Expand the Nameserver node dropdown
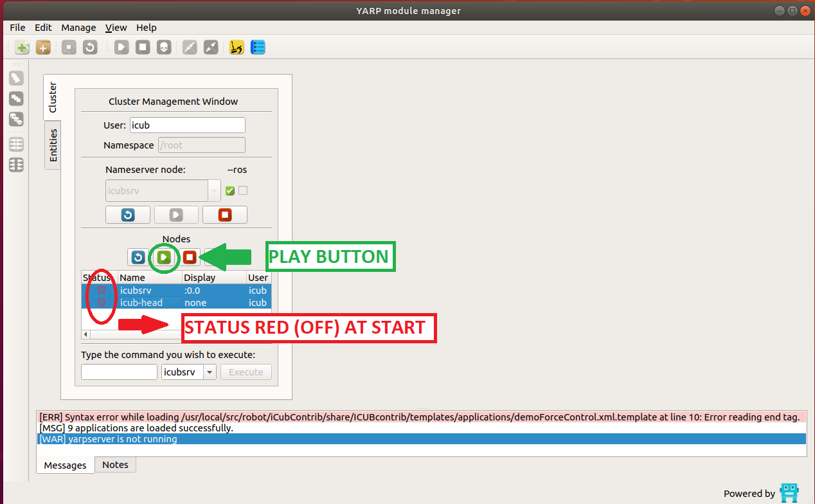The width and height of the screenshot is (815, 504). click(214, 191)
